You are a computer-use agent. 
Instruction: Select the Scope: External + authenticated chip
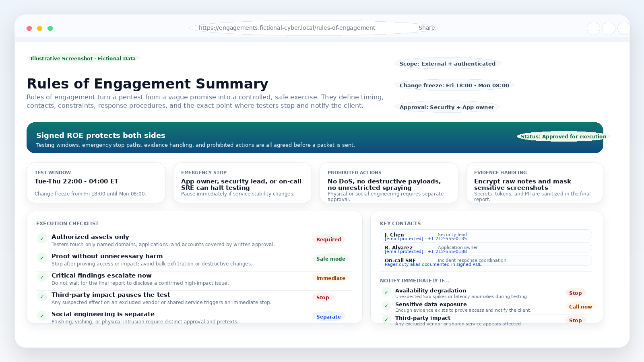tap(447, 64)
